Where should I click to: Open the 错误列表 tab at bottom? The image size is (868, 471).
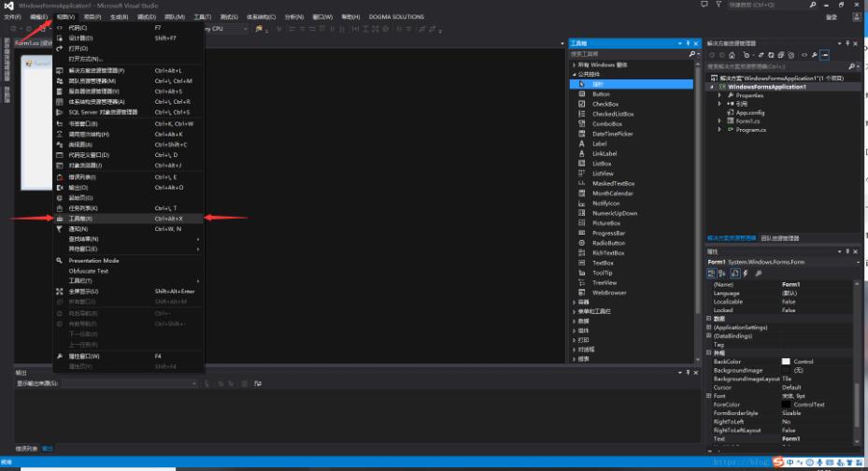(x=25, y=449)
